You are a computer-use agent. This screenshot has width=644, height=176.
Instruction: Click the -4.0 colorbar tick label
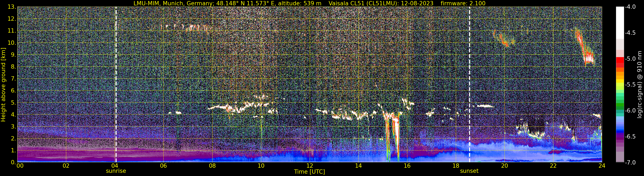click(630, 7)
